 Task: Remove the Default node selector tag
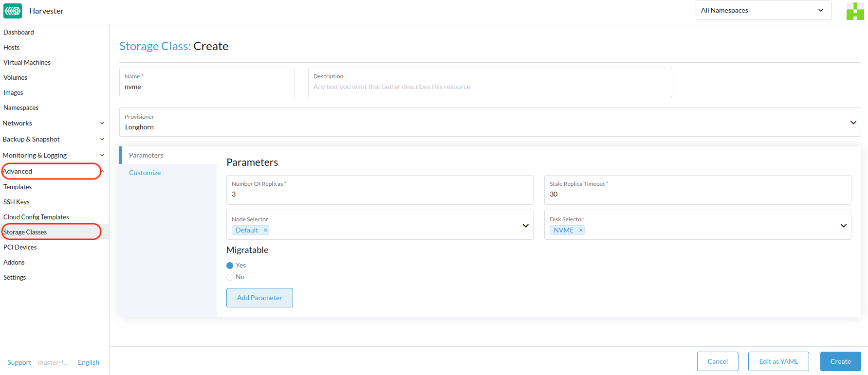(x=265, y=231)
